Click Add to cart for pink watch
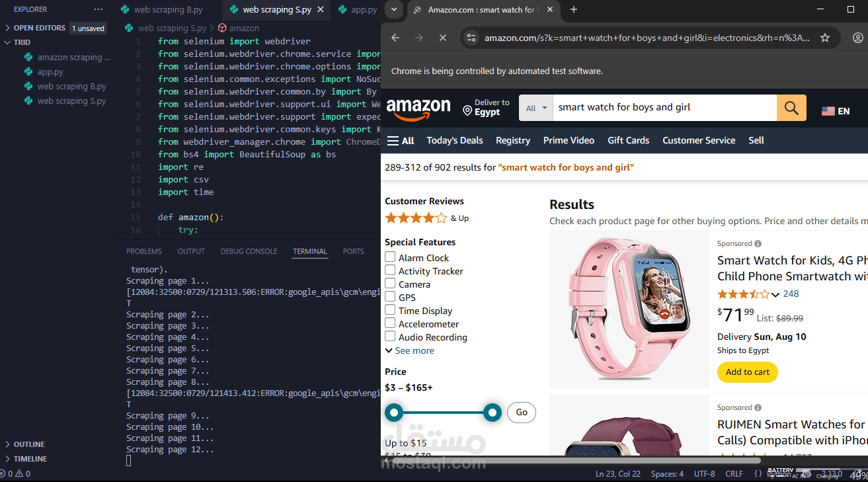868x482 pixels. click(748, 372)
